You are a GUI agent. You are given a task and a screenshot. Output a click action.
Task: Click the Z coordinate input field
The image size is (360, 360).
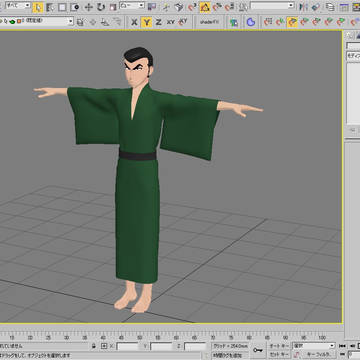(195, 346)
